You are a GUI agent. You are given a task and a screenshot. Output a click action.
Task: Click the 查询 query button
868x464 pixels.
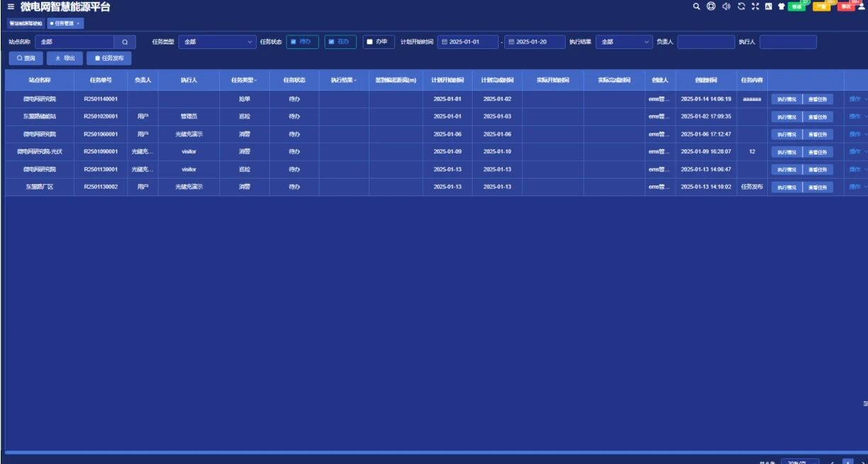pyautogui.click(x=26, y=58)
